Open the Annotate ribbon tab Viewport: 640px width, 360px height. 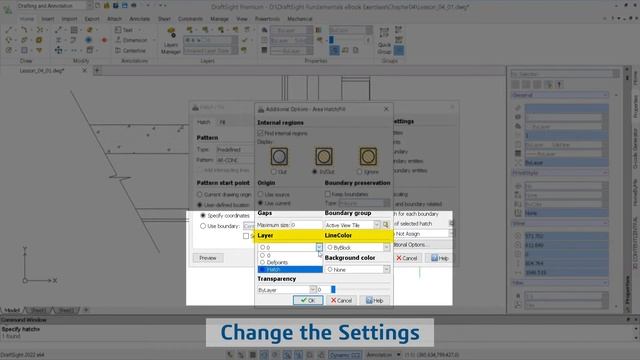(139, 19)
